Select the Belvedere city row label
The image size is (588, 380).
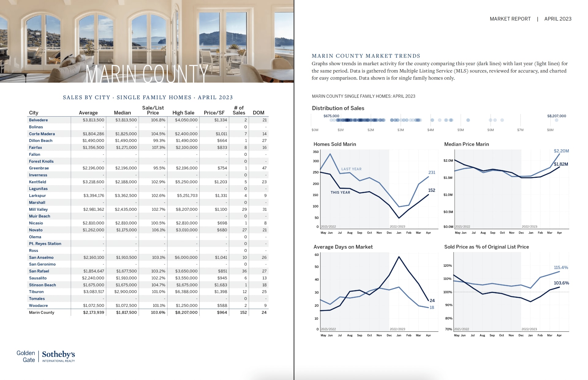pyautogui.click(x=38, y=120)
